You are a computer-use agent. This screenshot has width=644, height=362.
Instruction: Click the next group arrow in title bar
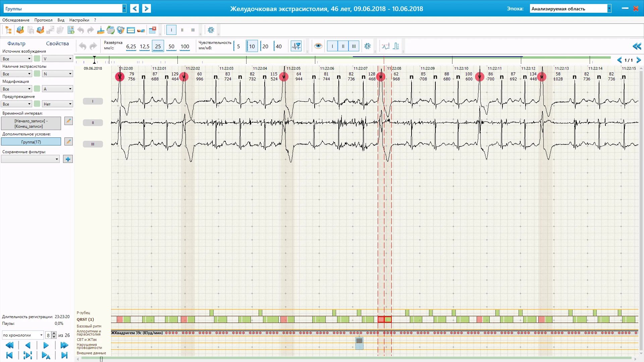(x=147, y=8)
